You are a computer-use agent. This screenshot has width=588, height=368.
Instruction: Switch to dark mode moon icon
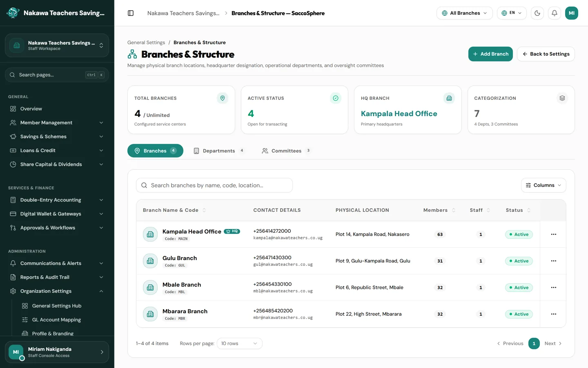(x=537, y=13)
